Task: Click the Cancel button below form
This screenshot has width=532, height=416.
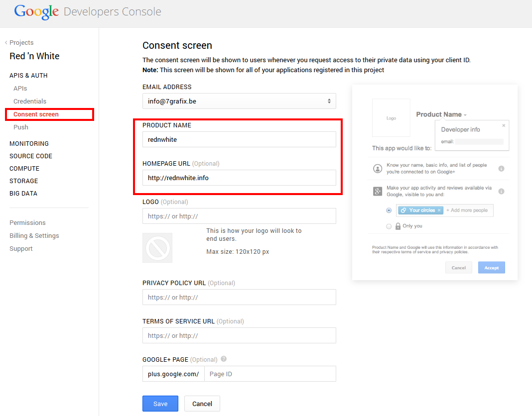Action: 202,404
